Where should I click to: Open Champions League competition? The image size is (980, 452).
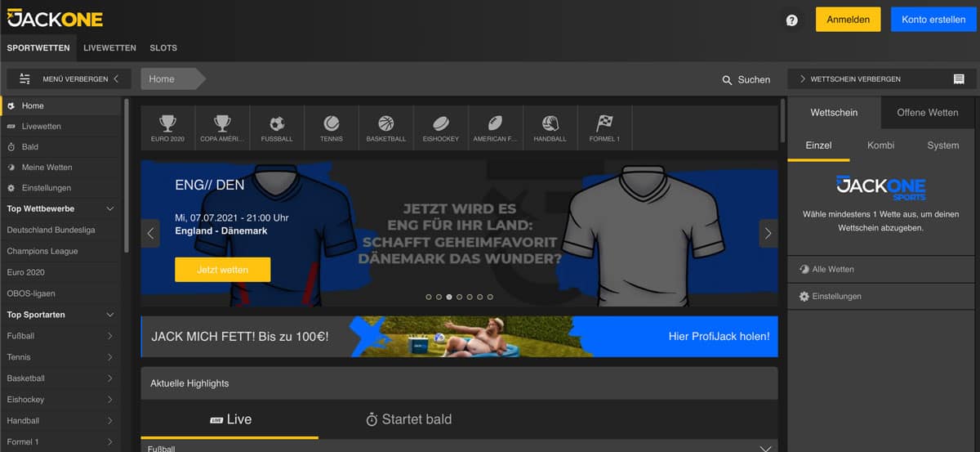61,251
